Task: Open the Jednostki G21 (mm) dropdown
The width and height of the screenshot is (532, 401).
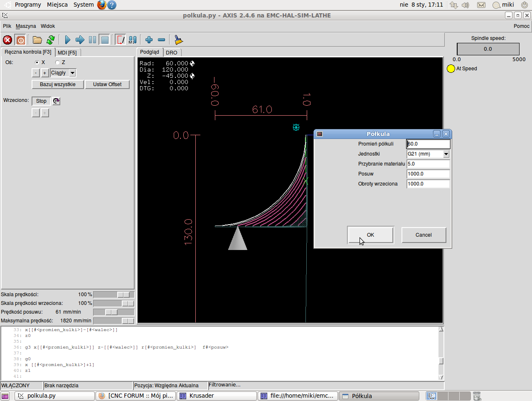Action: click(446, 154)
